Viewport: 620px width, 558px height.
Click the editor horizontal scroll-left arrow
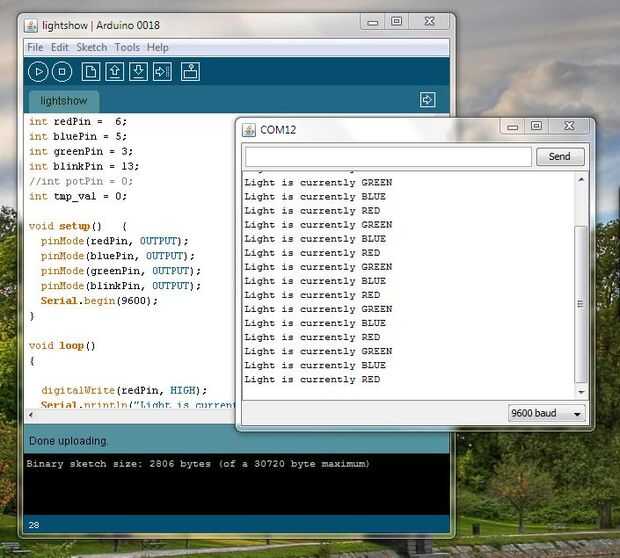coord(31,414)
